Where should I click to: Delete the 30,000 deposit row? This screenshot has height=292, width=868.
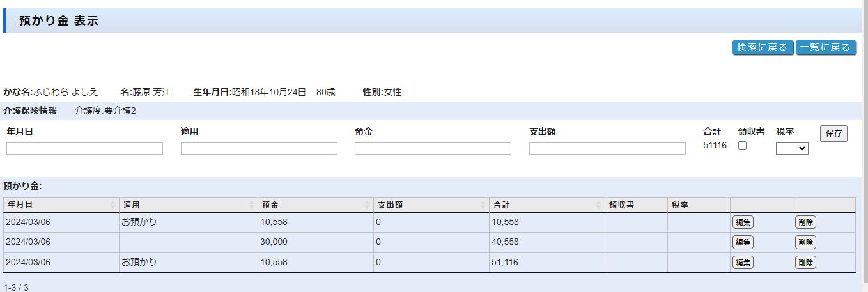[x=805, y=242]
